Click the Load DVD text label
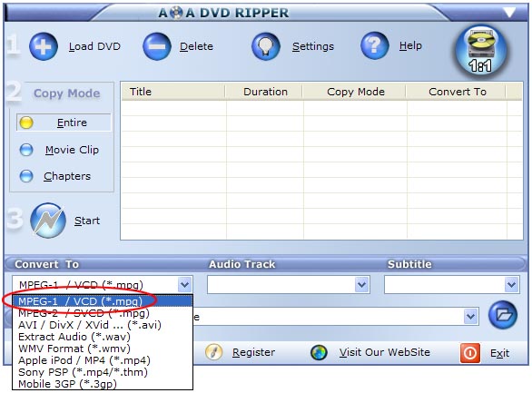Viewport: 532px width, 393px height. pos(94,46)
